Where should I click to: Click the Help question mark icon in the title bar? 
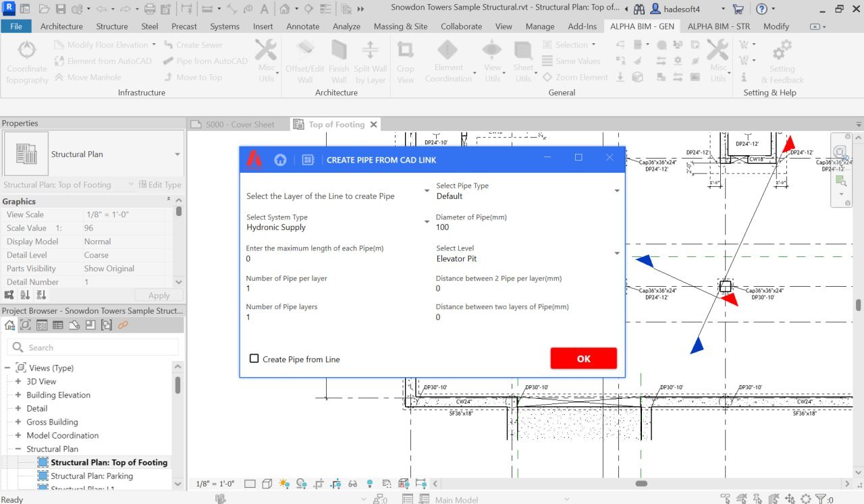(761, 9)
